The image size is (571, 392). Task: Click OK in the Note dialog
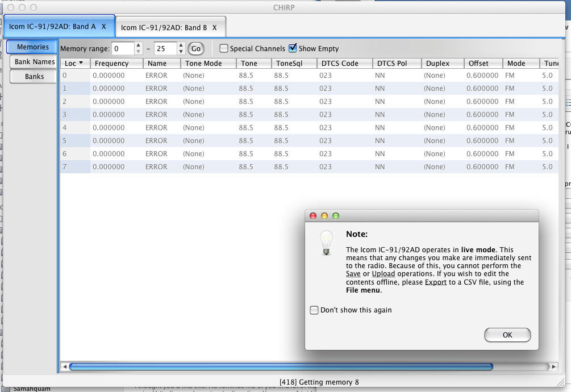(x=507, y=335)
